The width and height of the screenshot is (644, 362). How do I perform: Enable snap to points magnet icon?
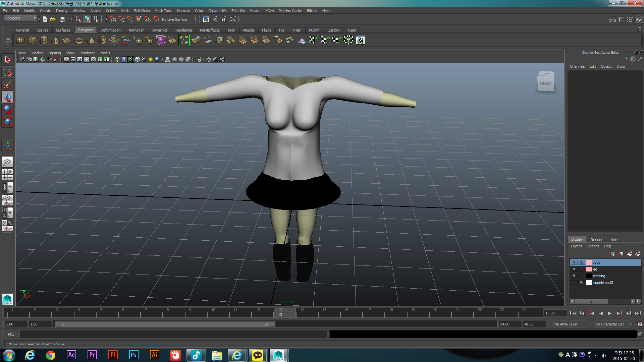[x=130, y=19]
